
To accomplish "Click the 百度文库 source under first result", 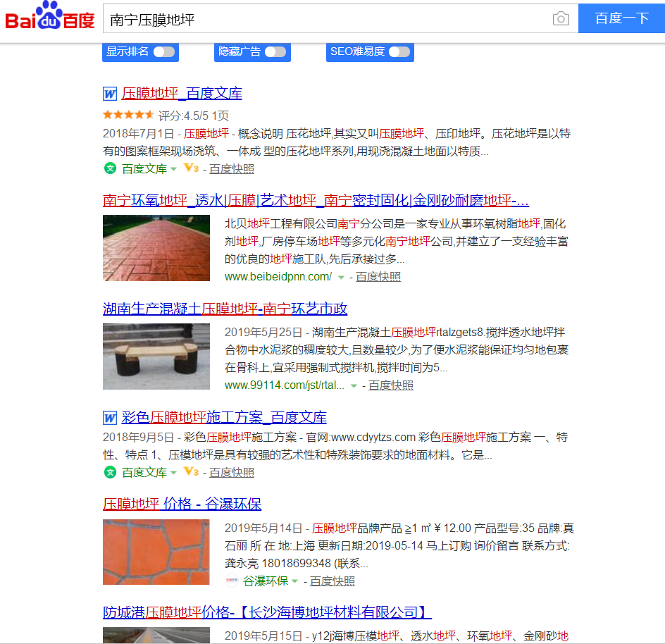I will tap(144, 169).
